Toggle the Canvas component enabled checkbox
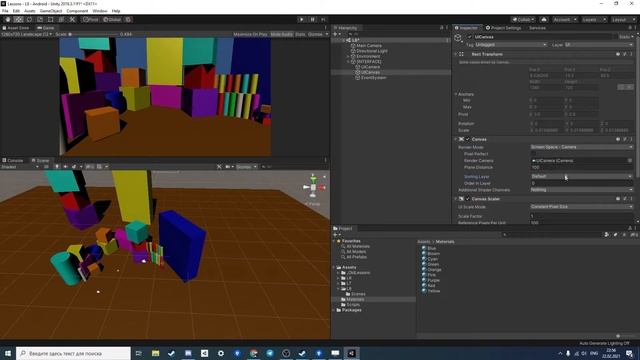640x360 pixels. 468,140
